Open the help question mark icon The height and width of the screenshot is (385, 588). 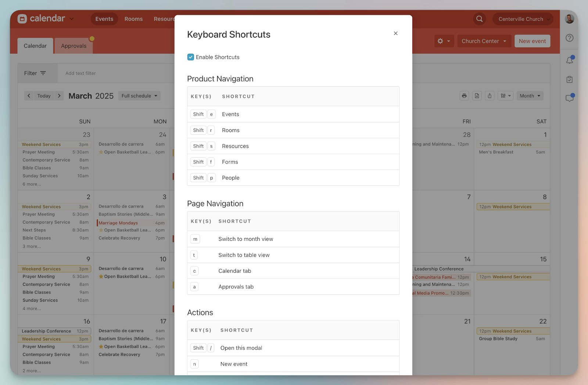point(569,38)
